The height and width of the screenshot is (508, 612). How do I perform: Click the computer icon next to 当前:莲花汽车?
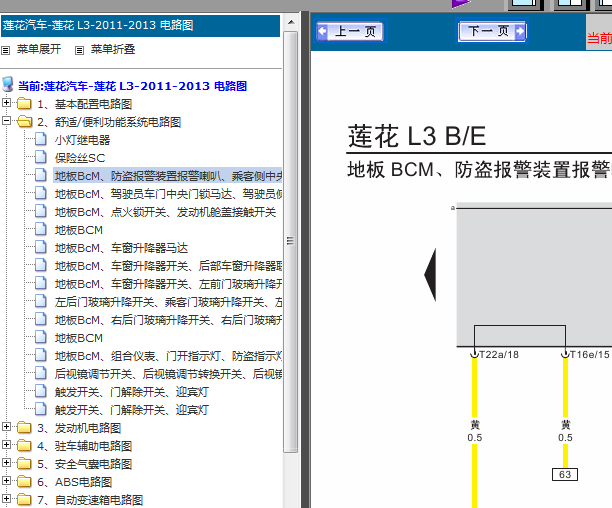point(8,84)
